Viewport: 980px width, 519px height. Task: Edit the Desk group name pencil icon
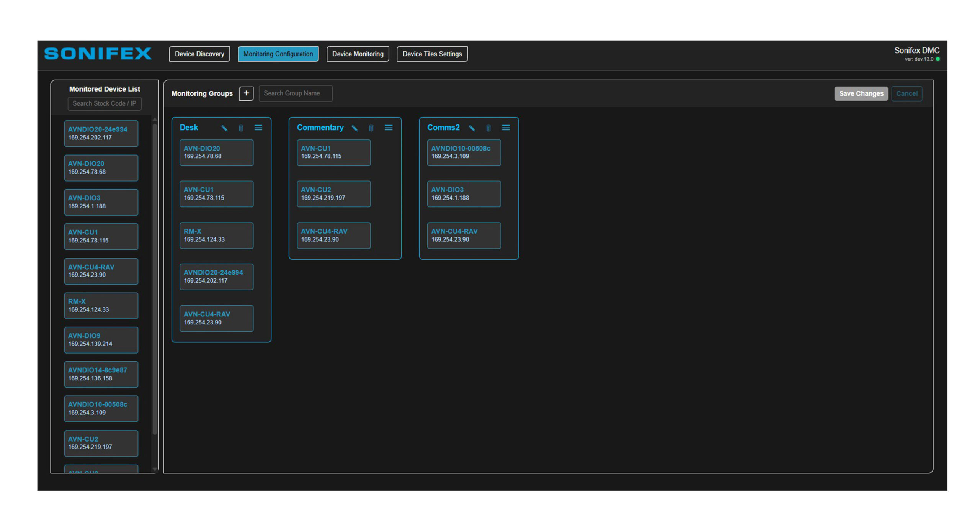click(224, 128)
